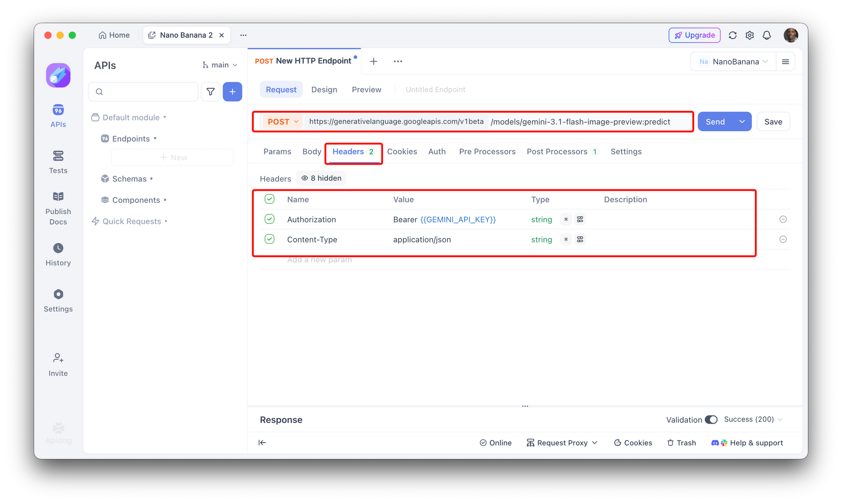
Task: Open the NanoBanana environment dropdown
Action: pos(733,62)
